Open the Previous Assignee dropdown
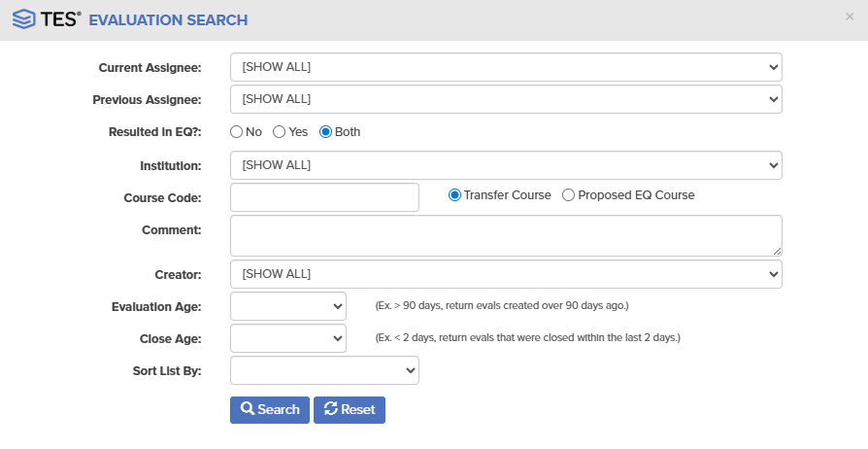 click(x=506, y=99)
